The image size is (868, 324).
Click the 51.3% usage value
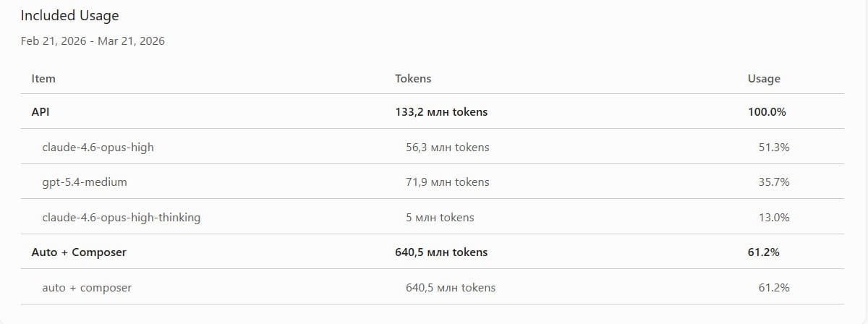pyautogui.click(x=774, y=148)
